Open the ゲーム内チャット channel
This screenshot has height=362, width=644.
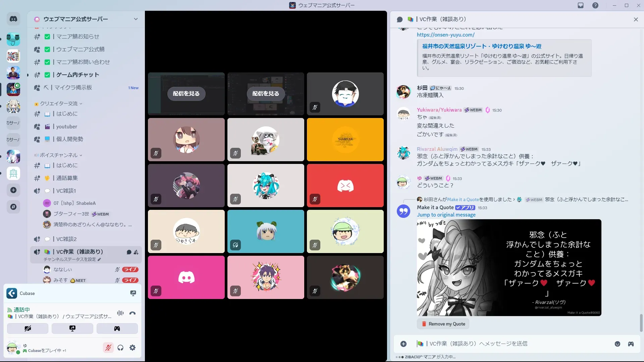tap(77, 75)
